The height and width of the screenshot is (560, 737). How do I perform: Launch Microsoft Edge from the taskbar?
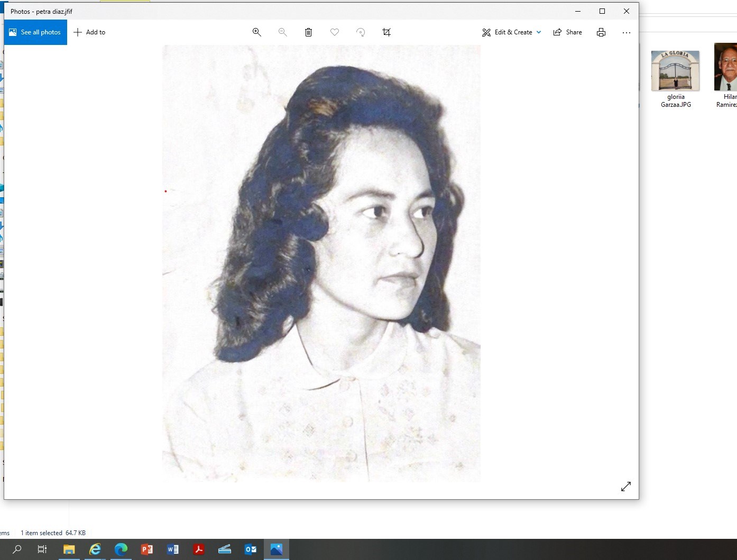[x=121, y=549]
